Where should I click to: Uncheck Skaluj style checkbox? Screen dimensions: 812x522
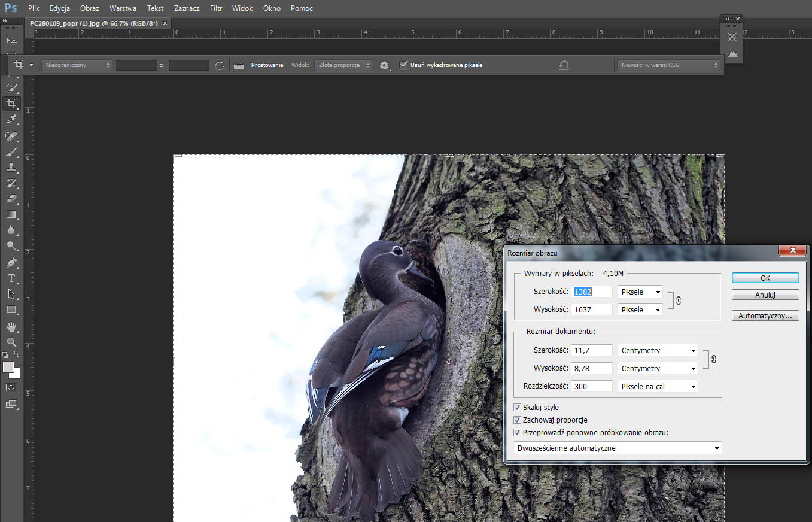point(518,408)
